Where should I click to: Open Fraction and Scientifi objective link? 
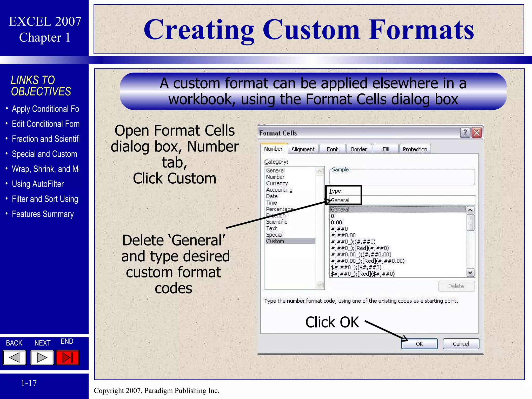click(46, 139)
